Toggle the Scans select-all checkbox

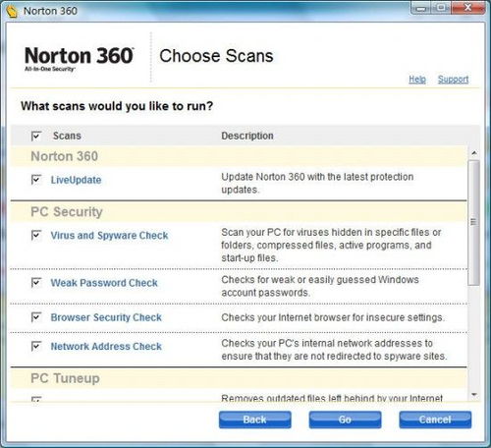point(36,136)
